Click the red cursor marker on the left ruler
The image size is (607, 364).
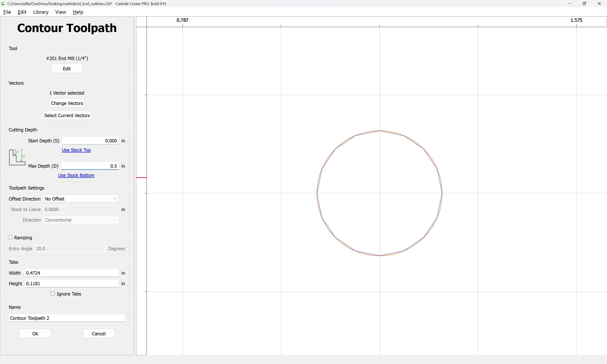141,177
